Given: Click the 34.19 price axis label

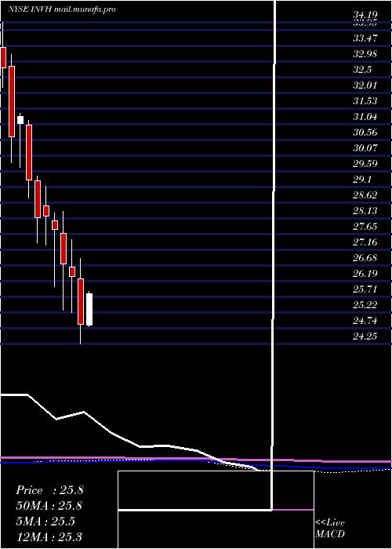Looking at the screenshot, I should pyautogui.click(x=365, y=15).
